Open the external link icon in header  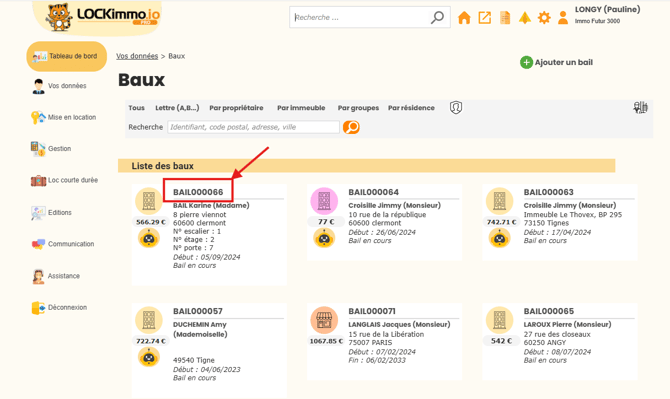(485, 18)
